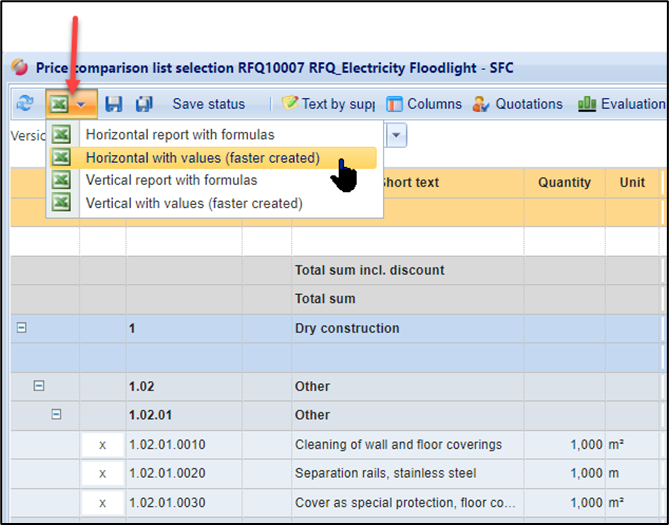Select Horizontal report with formulas
This screenshot has width=669, height=525.
point(180,134)
